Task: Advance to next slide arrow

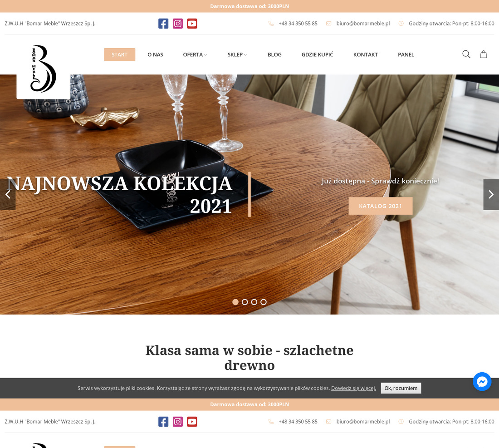Action: pos(491,194)
